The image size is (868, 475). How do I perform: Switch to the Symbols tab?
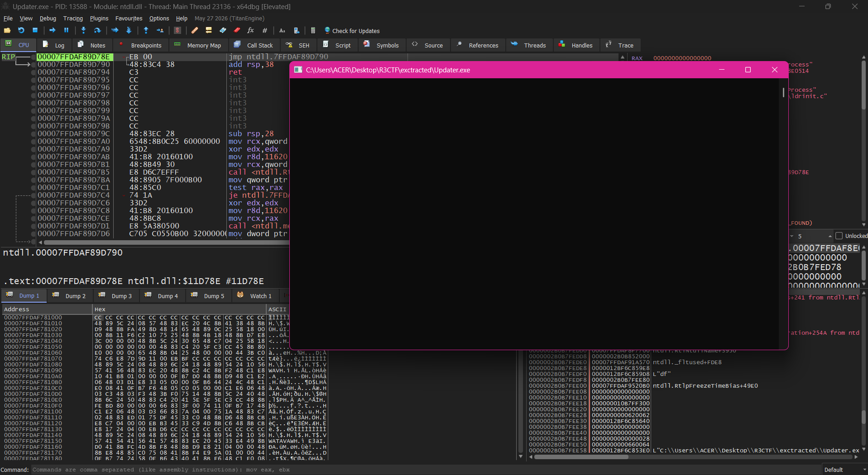tap(381, 45)
